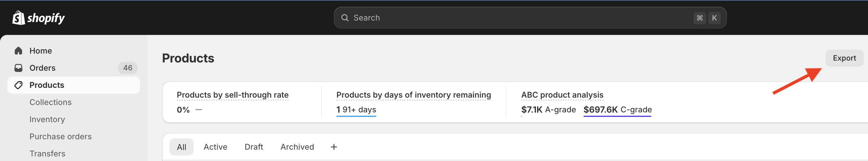Click the Products tag icon
This screenshot has width=868, height=161.
pos(18,85)
